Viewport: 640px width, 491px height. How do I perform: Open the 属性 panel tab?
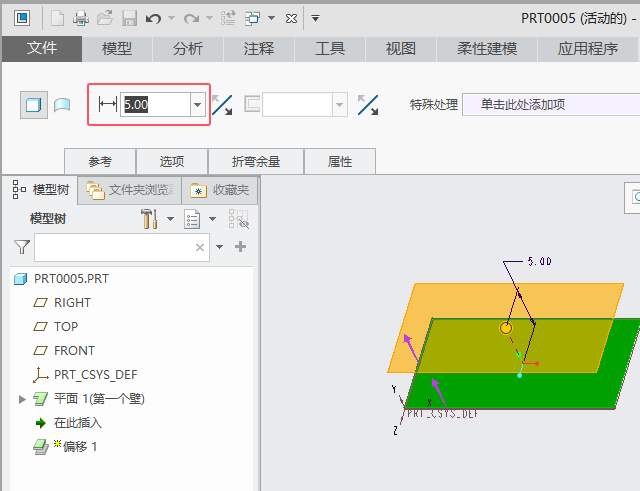click(x=340, y=162)
